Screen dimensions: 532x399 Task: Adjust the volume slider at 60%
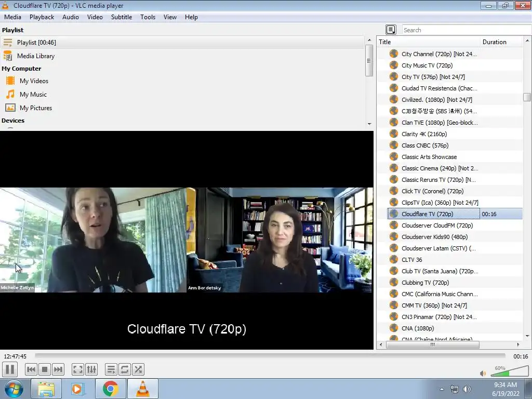coord(510,371)
